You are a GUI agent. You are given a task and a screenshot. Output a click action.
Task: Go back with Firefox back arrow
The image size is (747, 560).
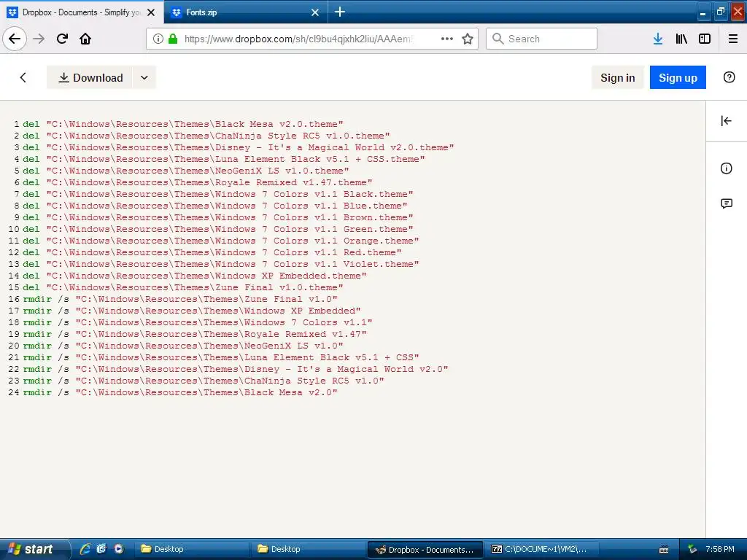pos(15,39)
